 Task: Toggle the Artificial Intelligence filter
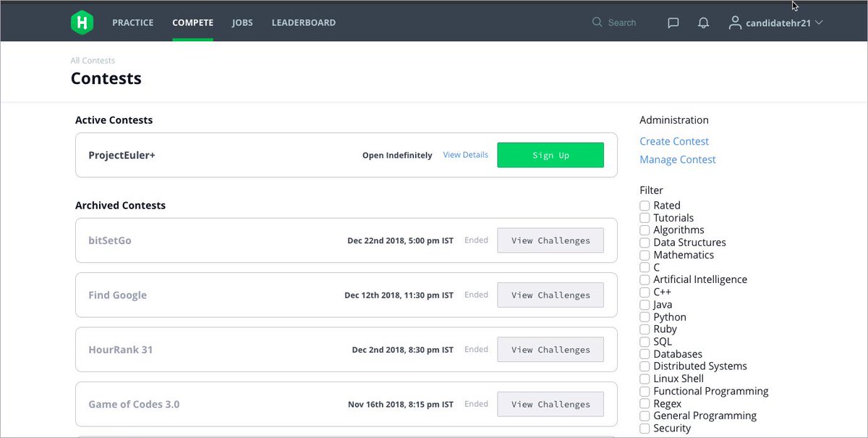click(644, 279)
